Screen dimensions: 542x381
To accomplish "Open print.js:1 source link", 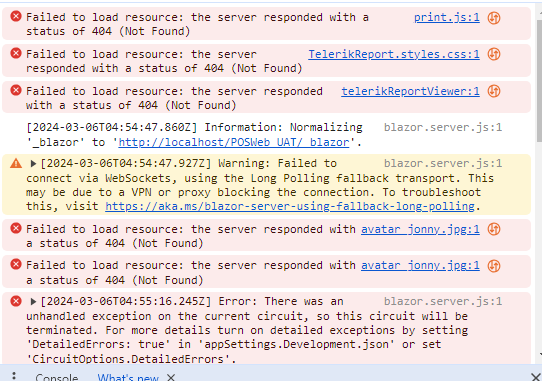I will tap(447, 17).
